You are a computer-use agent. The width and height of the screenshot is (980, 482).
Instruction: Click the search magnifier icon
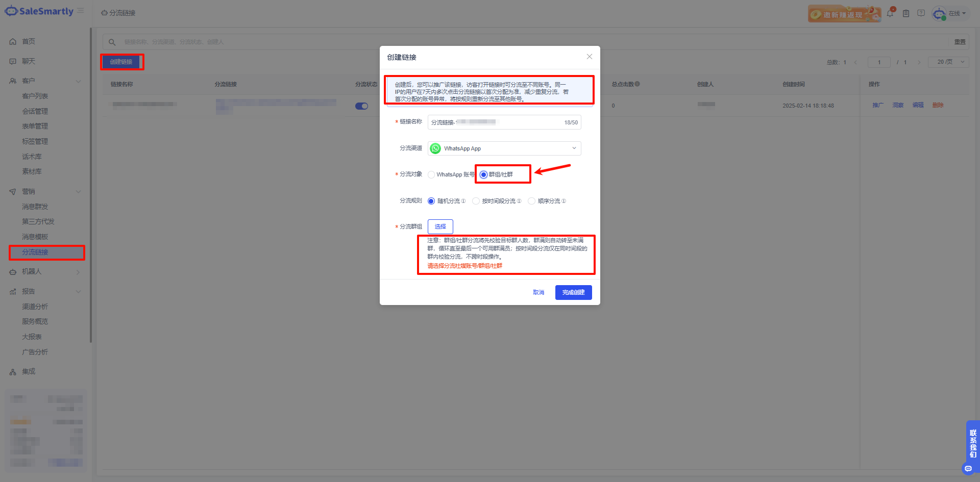coord(112,42)
